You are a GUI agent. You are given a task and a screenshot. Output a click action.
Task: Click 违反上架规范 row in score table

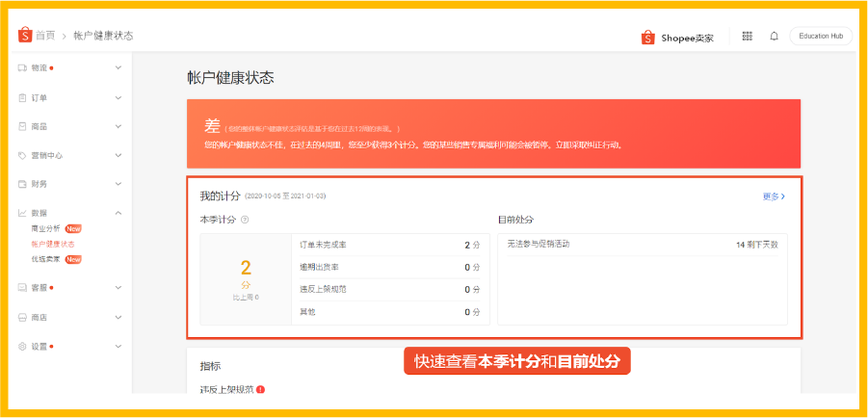pyautogui.click(x=390, y=290)
